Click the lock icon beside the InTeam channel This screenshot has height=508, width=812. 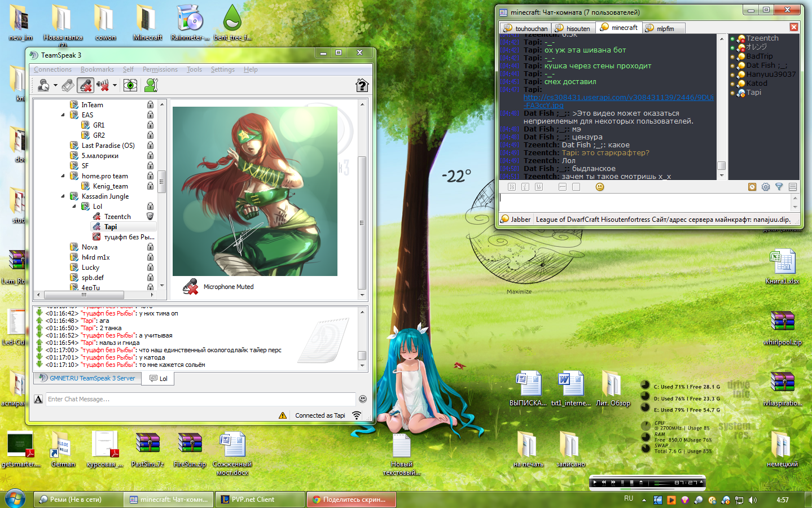click(x=150, y=105)
